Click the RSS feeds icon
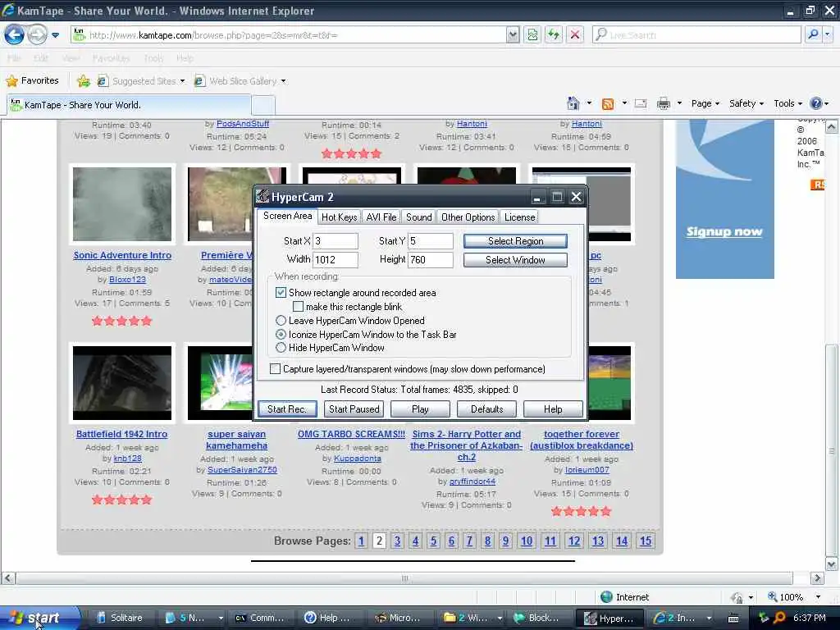Viewport: 840px width, 630px height. pos(608,104)
